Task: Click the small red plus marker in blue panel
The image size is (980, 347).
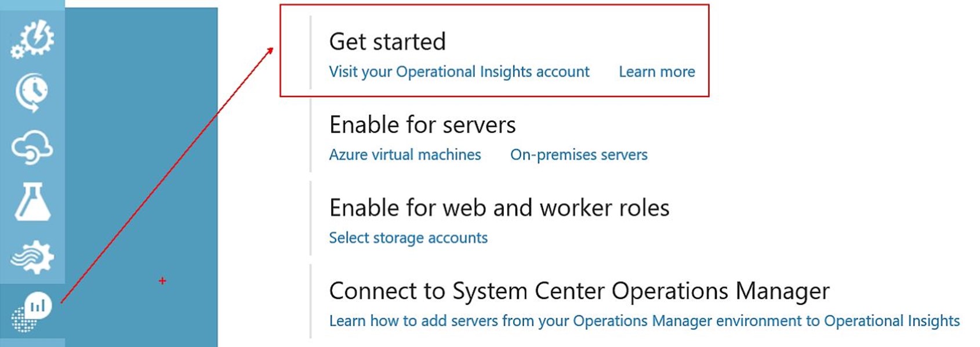Action: point(162,281)
